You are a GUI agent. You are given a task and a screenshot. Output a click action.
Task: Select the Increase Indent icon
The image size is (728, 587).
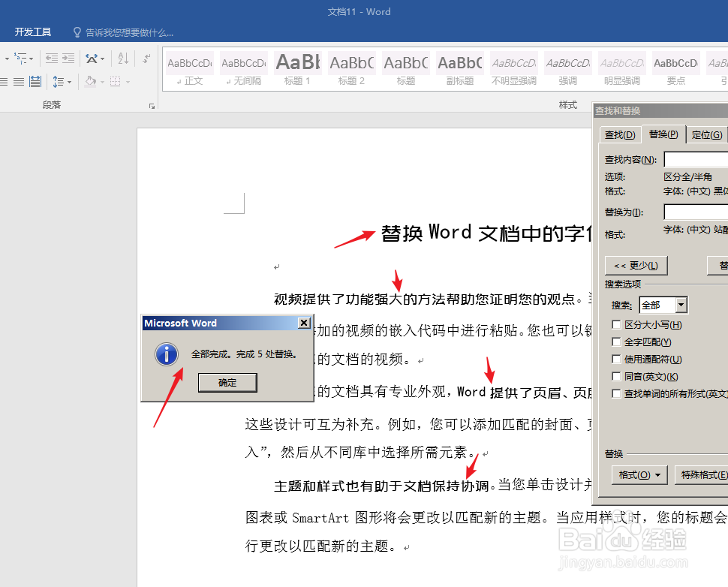[68, 57]
